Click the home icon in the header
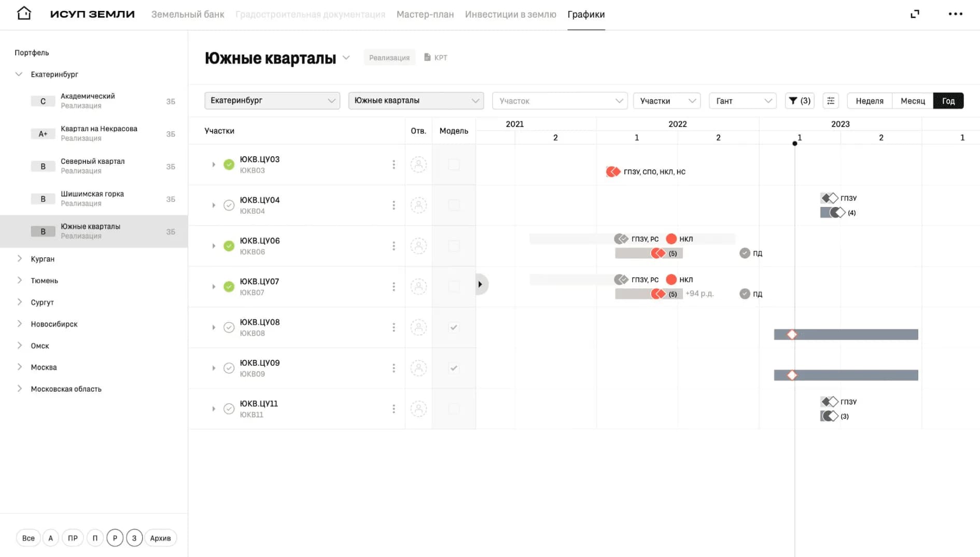This screenshot has width=980, height=557. [x=24, y=13]
